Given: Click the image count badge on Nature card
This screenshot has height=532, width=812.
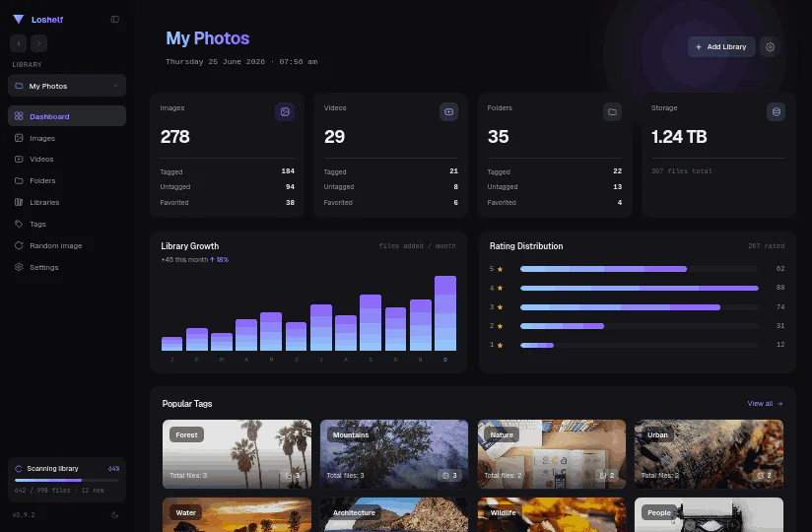Looking at the screenshot, I should pos(607,475).
